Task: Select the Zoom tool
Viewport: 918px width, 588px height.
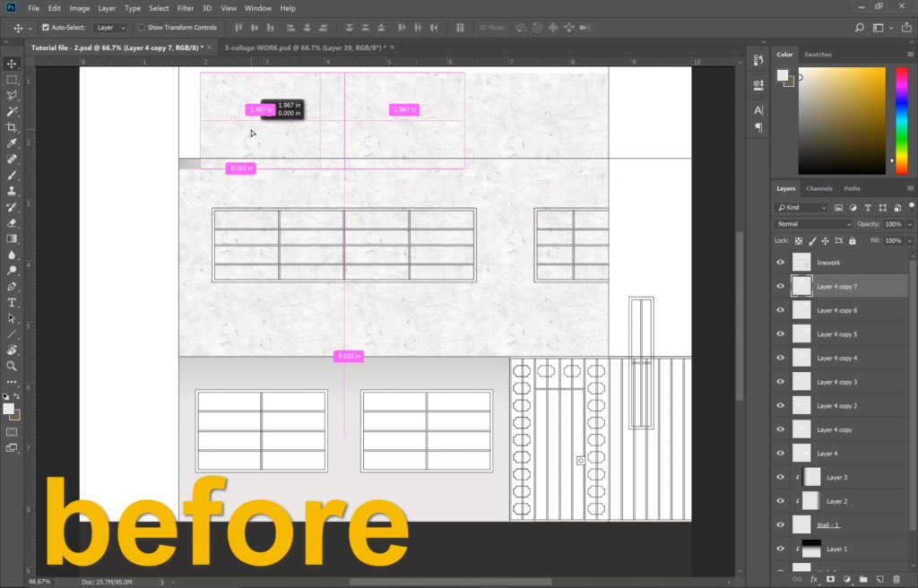Action: (x=12, y=366)
